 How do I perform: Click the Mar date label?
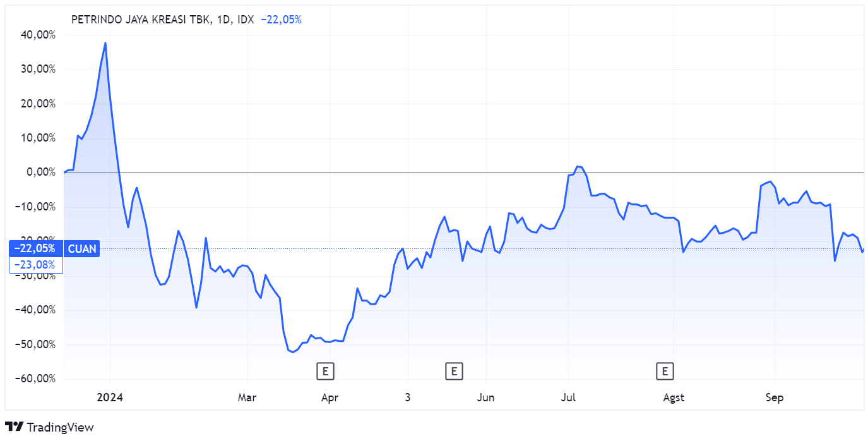point(247,397)
